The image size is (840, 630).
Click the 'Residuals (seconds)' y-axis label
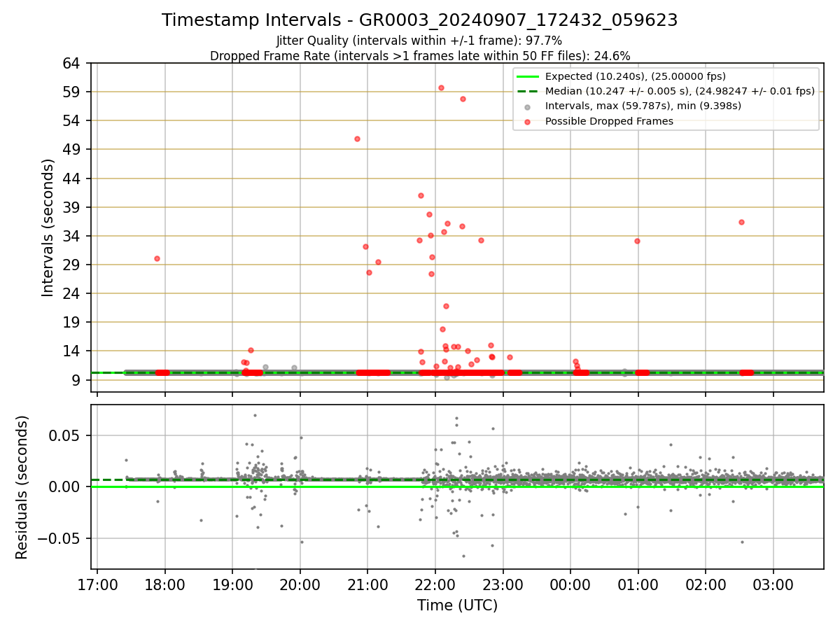(22, 487)
